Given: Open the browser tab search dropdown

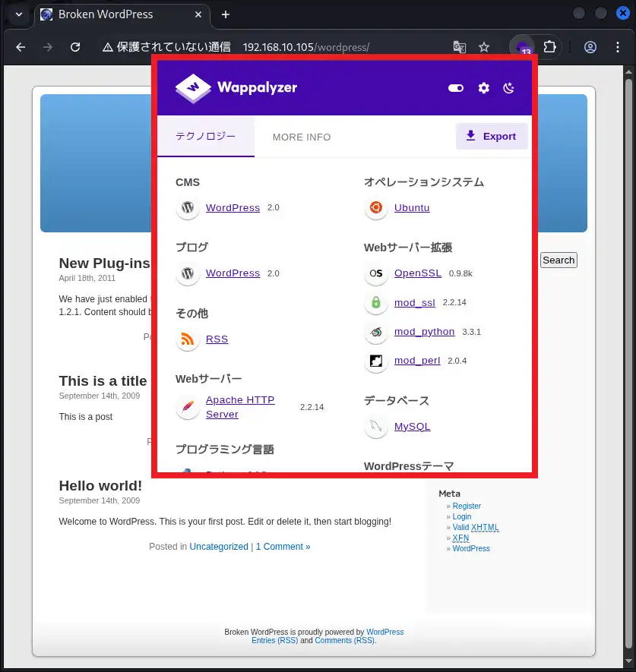Looking at the screenshot, I should [19, 14].
